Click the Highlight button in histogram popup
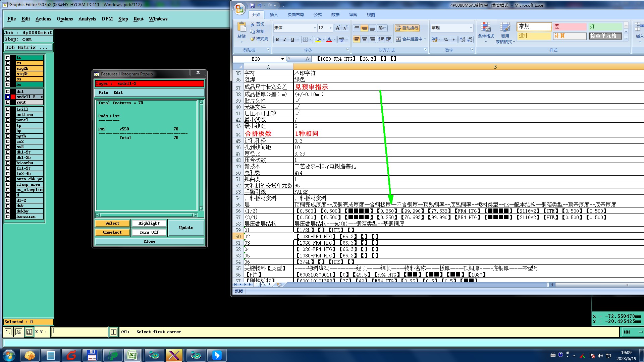This screenshot has width=644, height=362. [149, 223]
